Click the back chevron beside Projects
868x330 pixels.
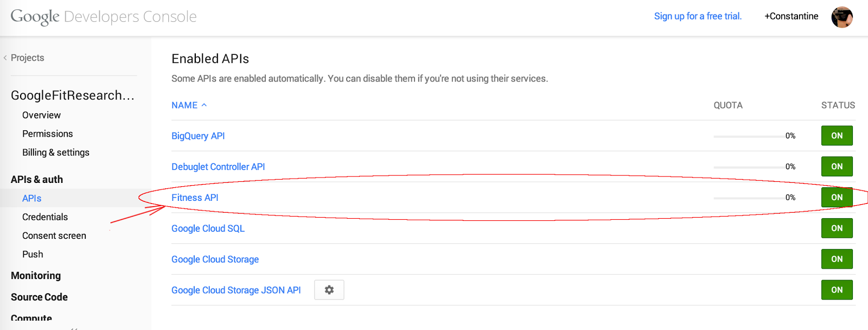click(5, 58)
